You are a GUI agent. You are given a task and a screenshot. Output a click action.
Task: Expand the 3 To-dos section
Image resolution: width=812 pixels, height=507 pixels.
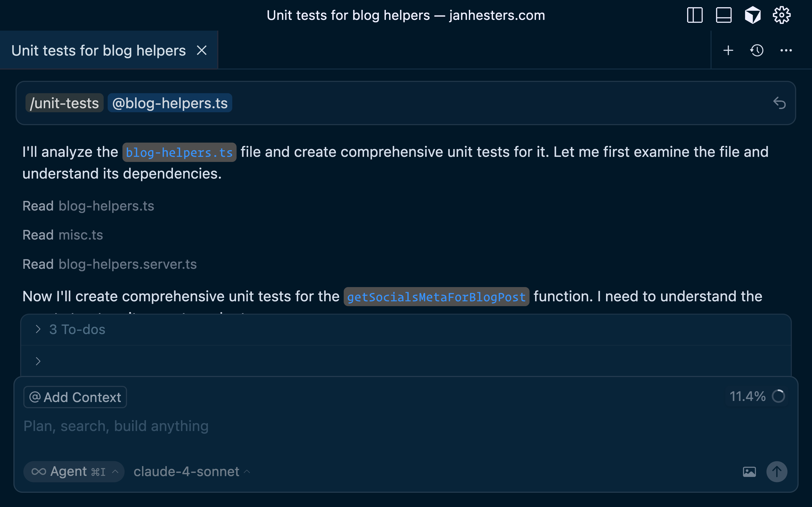[77, 329]
